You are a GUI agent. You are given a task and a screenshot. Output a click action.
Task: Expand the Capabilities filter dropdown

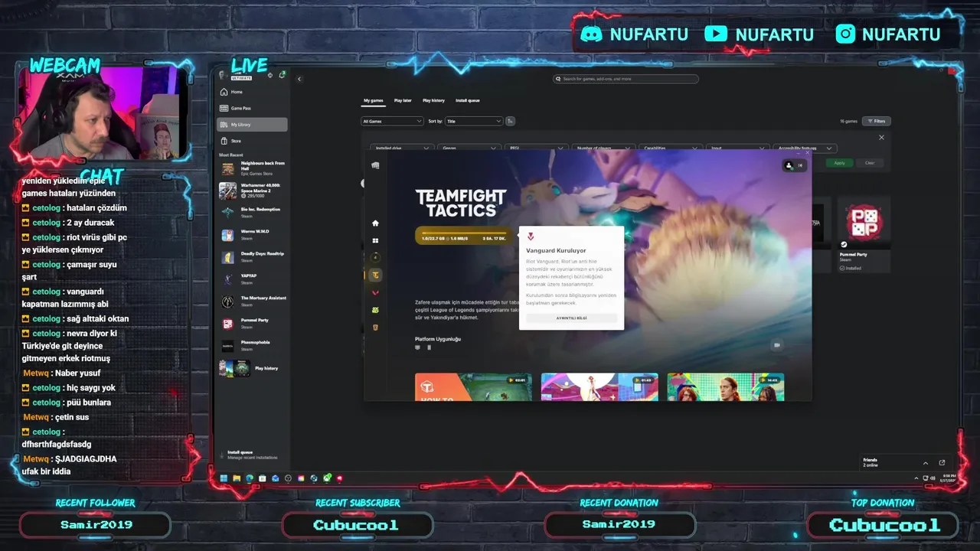pos(671,148)
